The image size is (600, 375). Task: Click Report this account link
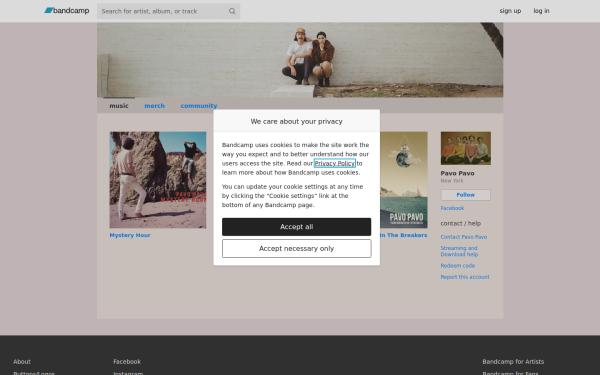(x=465, y=277)
